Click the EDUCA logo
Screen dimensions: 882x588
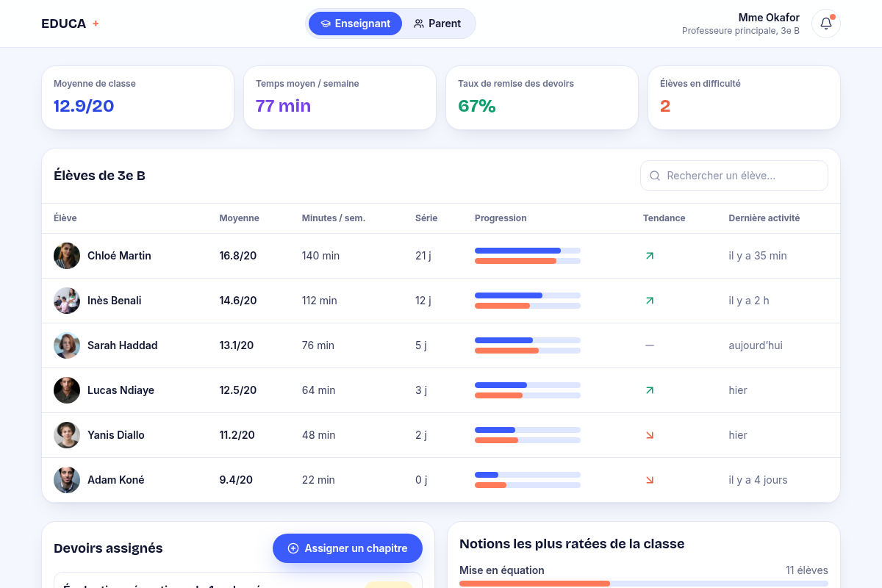(x=70, y=24)
